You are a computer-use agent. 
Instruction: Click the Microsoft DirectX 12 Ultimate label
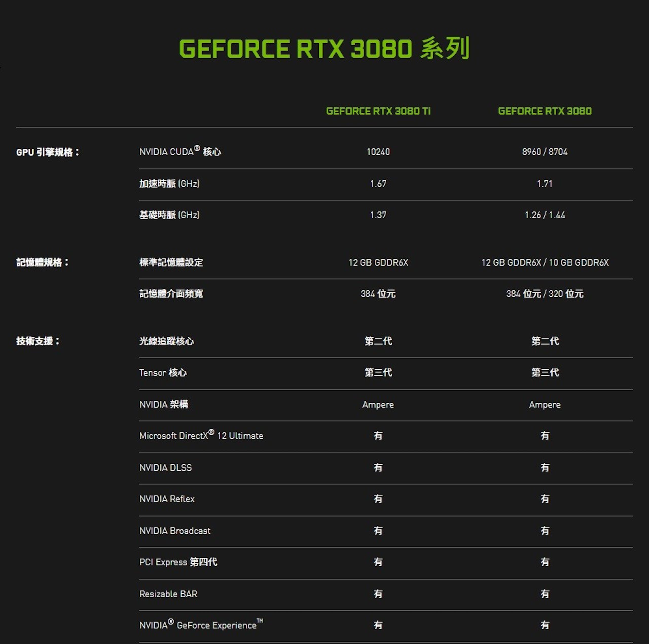click(201, 435)
